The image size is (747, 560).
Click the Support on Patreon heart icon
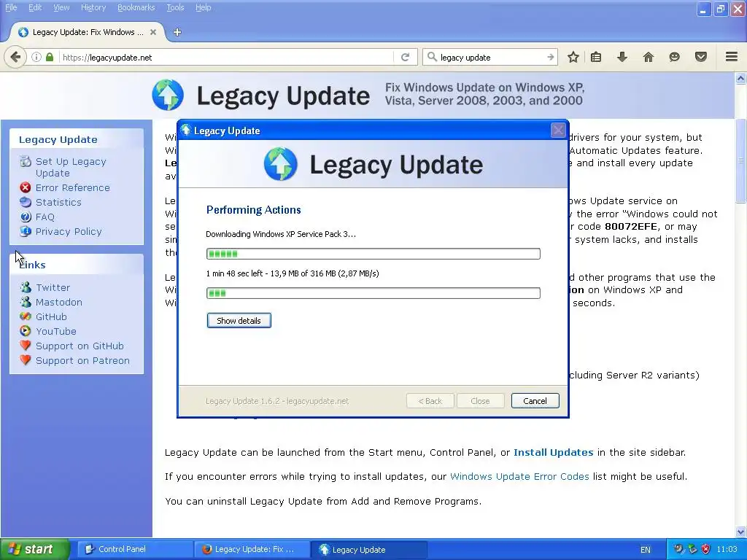(x=26, y=360)
